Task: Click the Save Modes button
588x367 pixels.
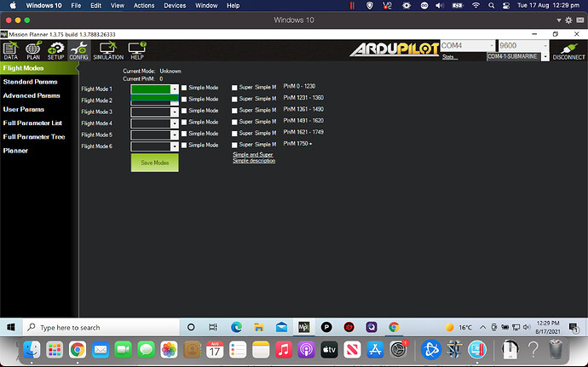Action: tap(154, 162)
